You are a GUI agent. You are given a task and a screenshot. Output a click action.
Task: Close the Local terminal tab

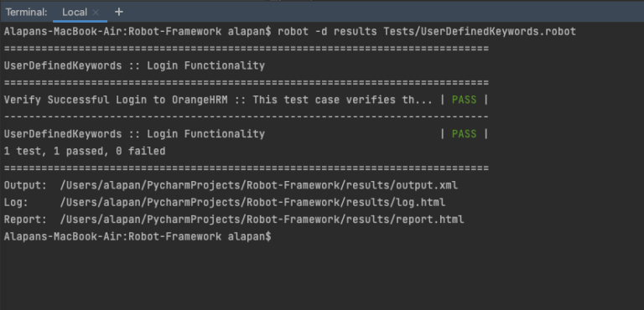(x=96, y=13)
